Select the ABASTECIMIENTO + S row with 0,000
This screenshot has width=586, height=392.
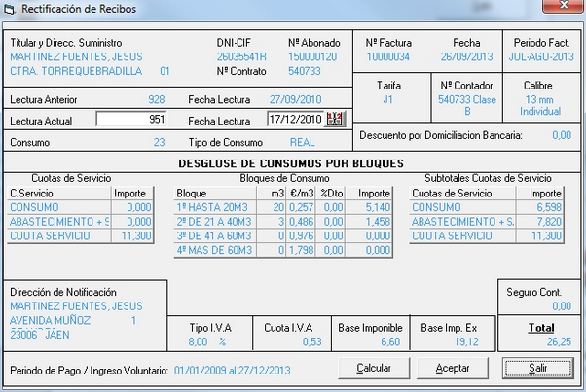pos(80,222)
